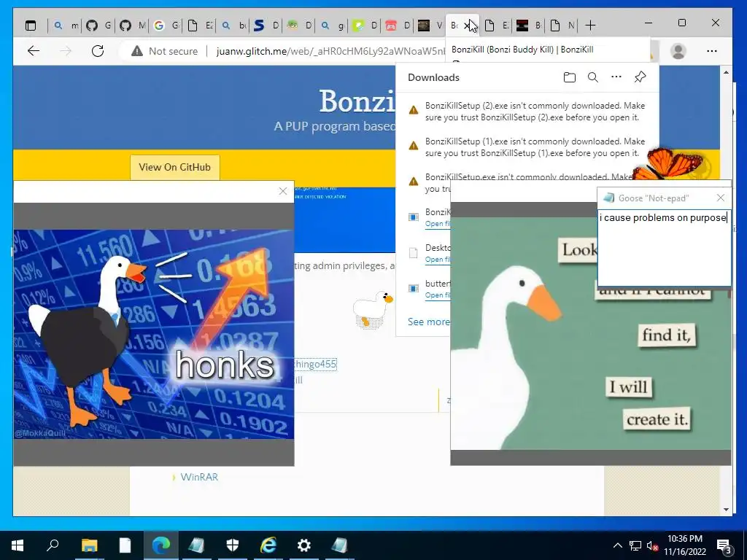Click the View On GitHub button
This screenshot has height=560, width=747.
click(175, 167)
